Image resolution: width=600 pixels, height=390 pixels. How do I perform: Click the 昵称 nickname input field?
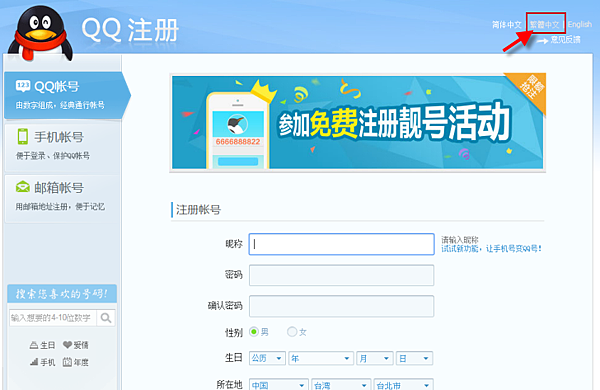(342, 244)
